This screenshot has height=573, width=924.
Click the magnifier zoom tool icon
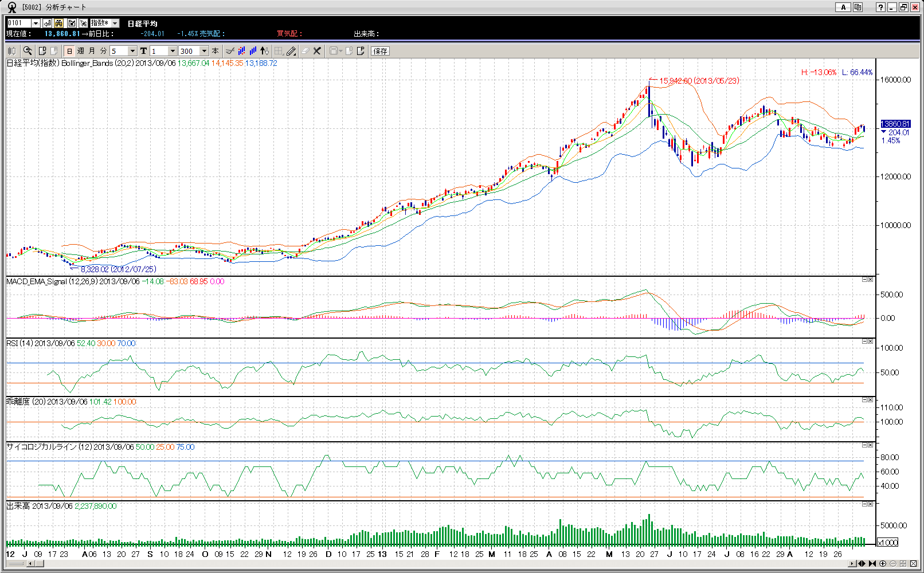[28, 51]
